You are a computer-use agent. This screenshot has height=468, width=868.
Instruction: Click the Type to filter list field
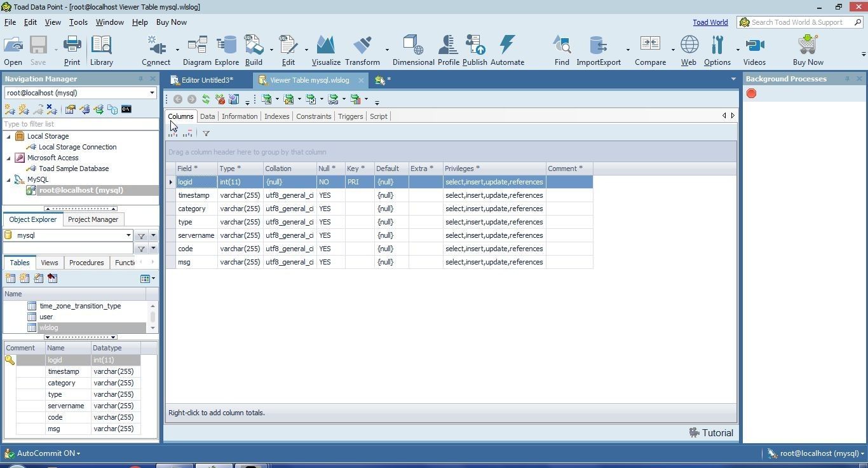click(x=80, y=124)
